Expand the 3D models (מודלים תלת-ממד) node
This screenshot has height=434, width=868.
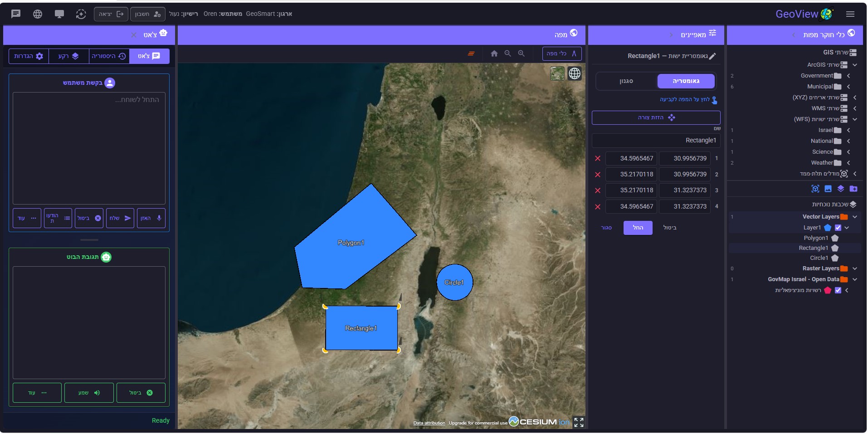[855, 174]
